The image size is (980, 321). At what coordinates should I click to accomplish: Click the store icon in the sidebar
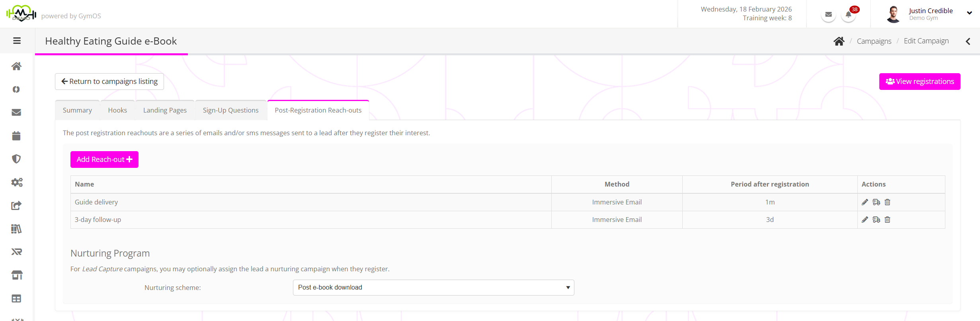[16, 275]
